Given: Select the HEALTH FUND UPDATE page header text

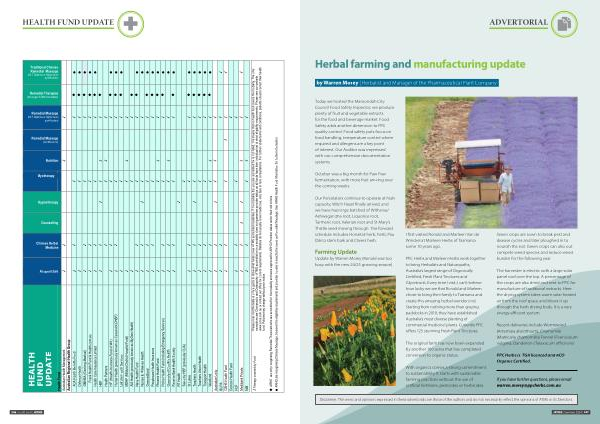Looking at the screenshot, I should (68, 22).
